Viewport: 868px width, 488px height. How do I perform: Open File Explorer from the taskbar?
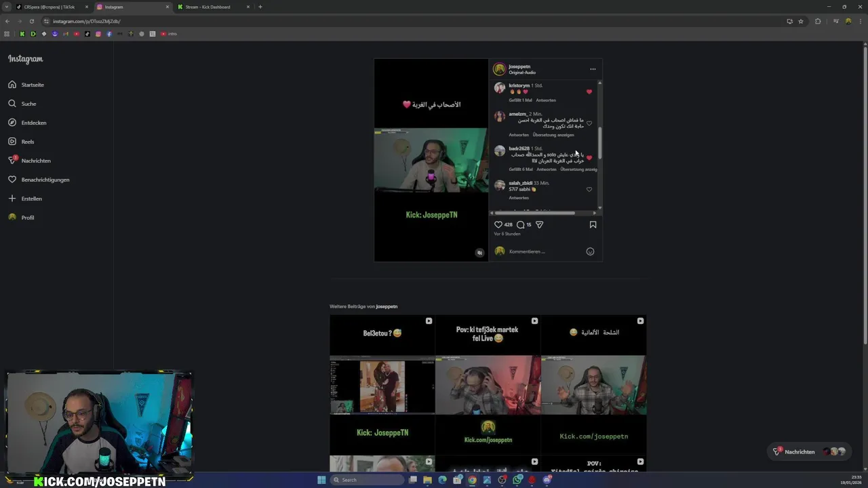coord(427,480)
